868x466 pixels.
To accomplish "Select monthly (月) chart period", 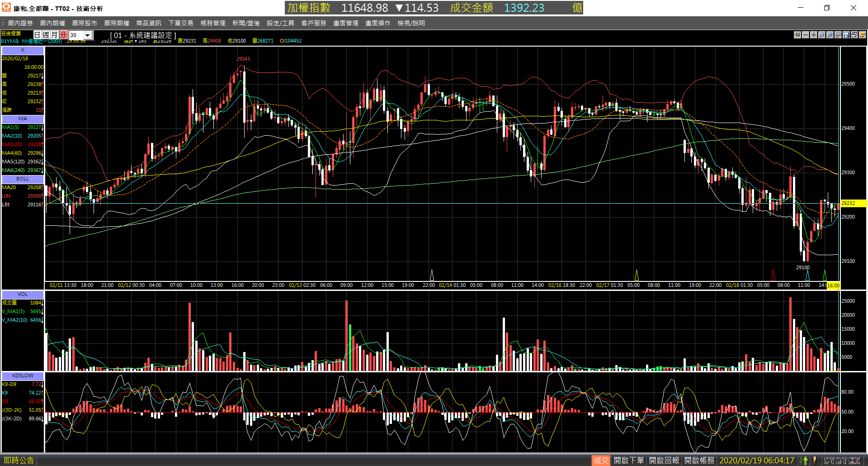I will [54, 35].
